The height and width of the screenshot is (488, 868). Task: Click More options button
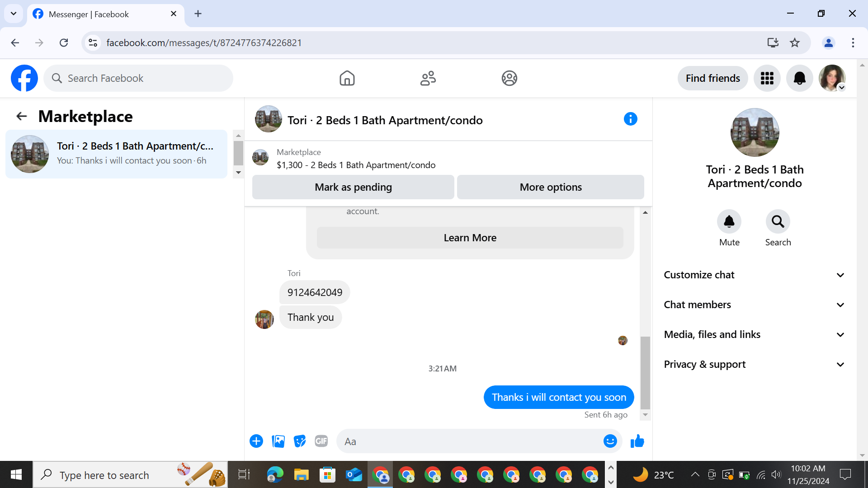[551, 187]
